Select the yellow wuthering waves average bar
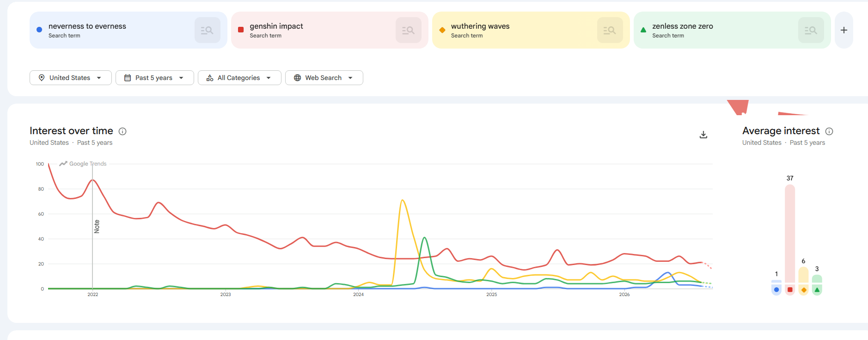Viewport: 868px width, 340px height. pos(803,275)
